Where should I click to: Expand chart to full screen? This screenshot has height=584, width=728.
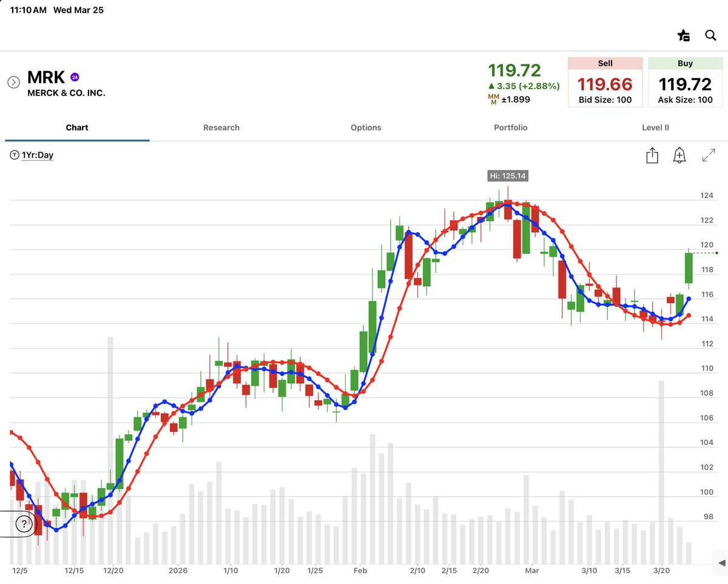pyautogui.click(x=708, y=155)
